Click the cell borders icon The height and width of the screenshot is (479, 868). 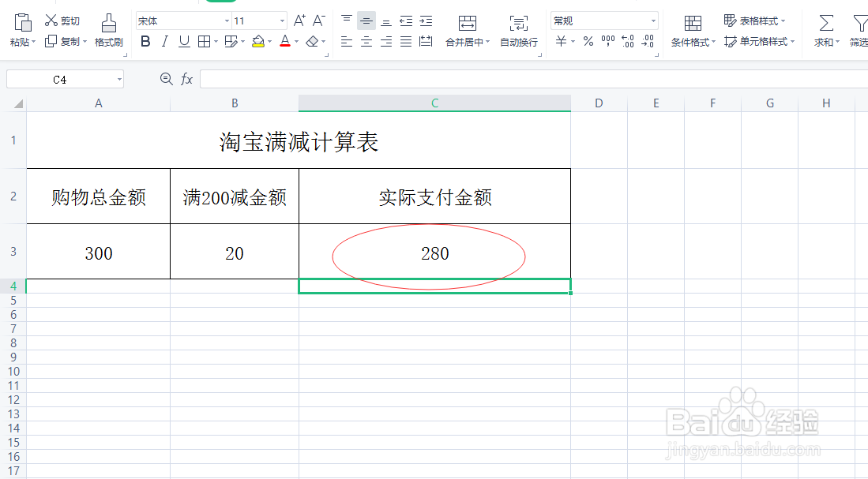click(x=205, y=42)
